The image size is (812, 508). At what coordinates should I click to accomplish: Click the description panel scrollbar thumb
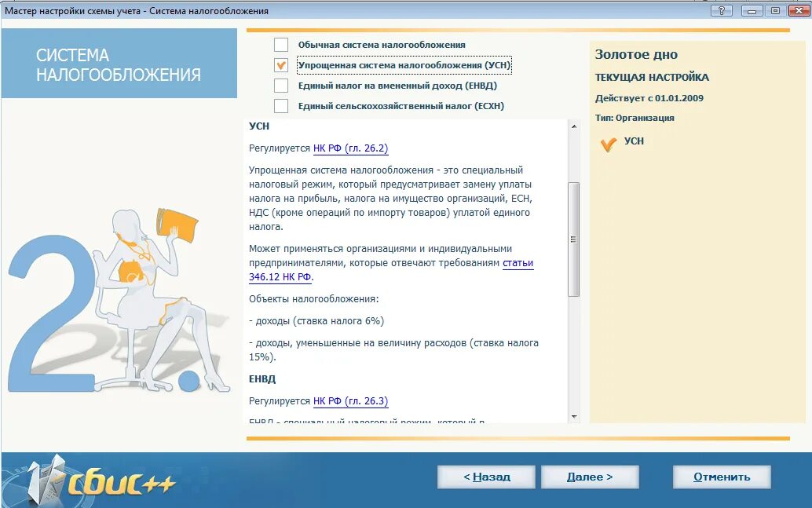573,239
